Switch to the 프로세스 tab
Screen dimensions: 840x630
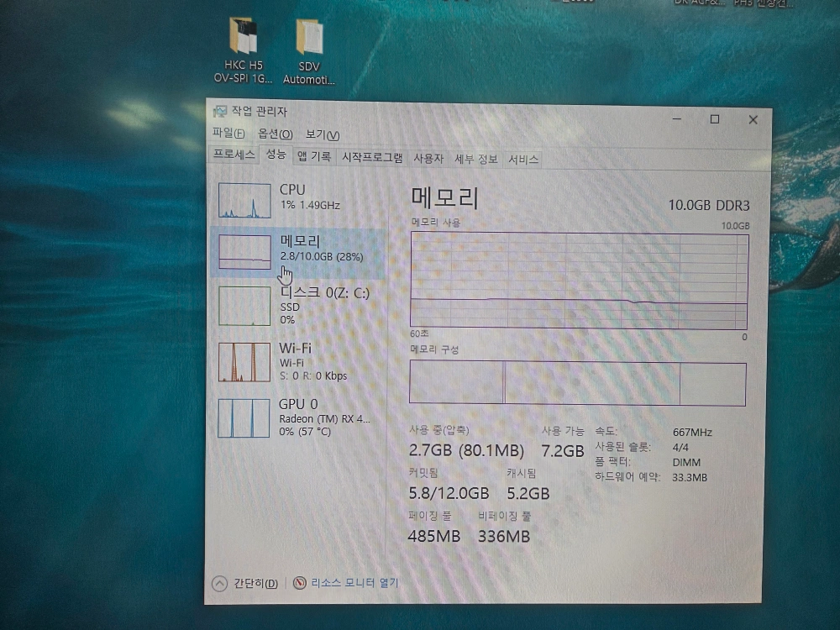click(234, 155)
